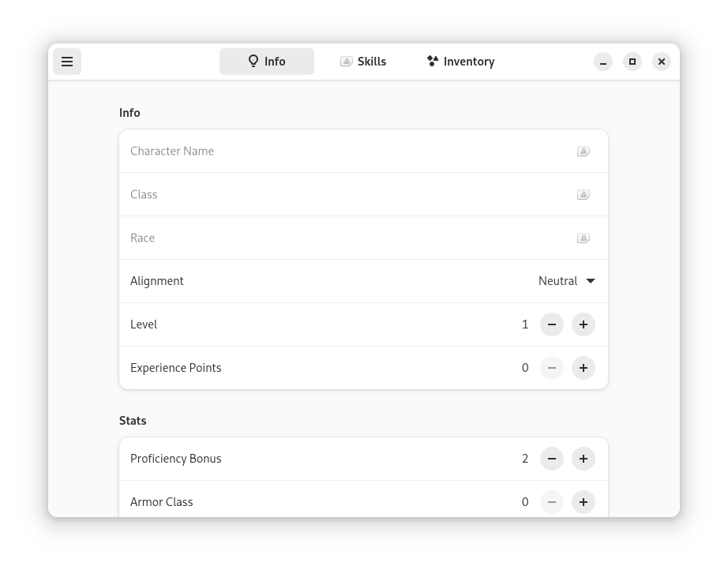Open the hamburger main menu

pyautogui.click(x=67, y=62)
